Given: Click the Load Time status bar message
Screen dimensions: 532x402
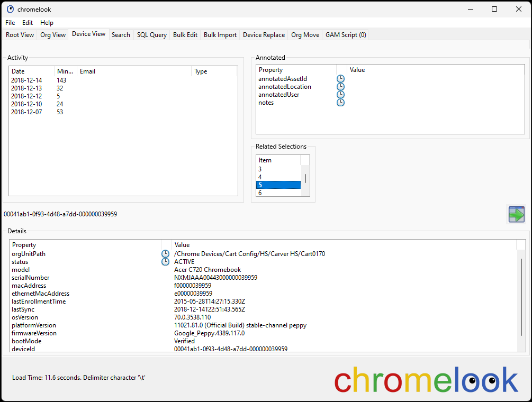Looking at the screenshot, I should click(x=79, y=378).
